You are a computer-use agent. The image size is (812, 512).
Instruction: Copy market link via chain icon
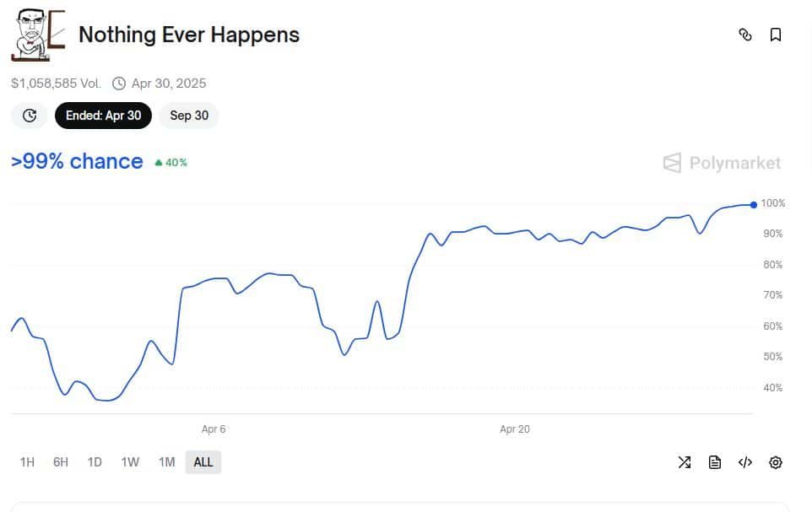[x=744, y=35]
